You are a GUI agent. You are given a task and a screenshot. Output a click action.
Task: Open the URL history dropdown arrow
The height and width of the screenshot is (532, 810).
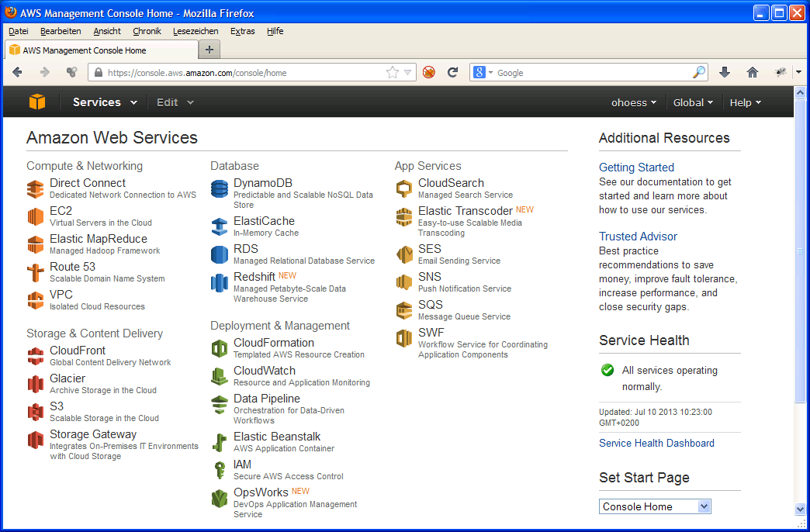[407, 72]
